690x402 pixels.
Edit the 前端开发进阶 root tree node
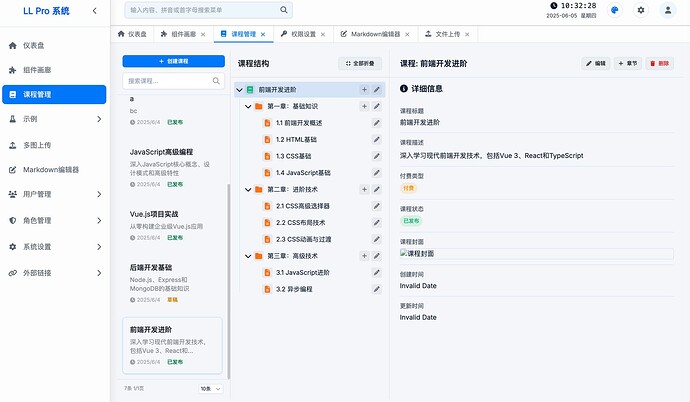coord(377,90)
